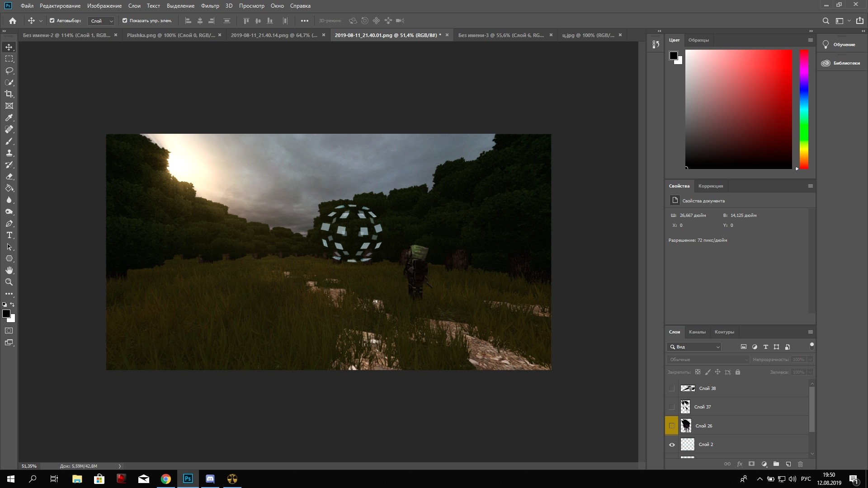Select the Lasso tool

(x=9, y=70)
